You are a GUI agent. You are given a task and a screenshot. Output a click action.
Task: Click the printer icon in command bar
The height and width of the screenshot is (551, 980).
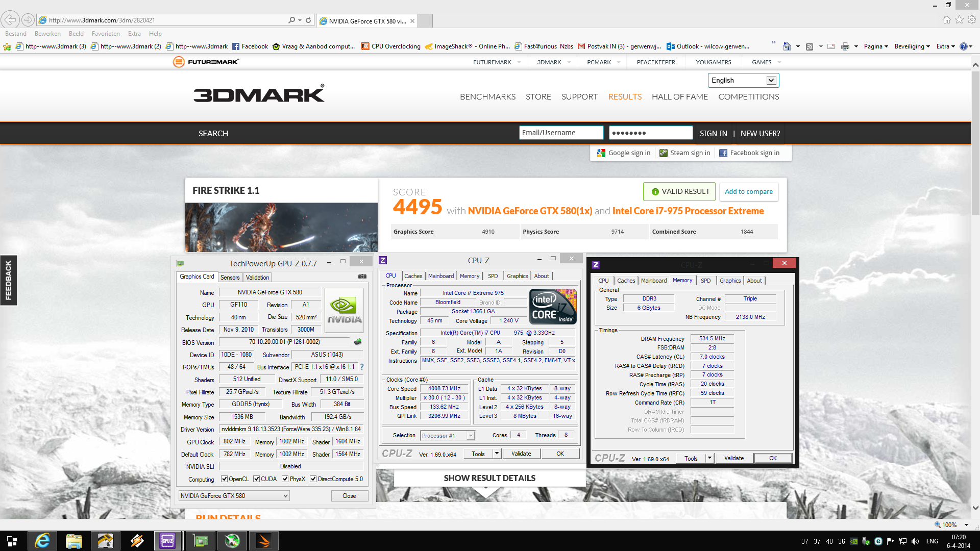coord(845,46)
